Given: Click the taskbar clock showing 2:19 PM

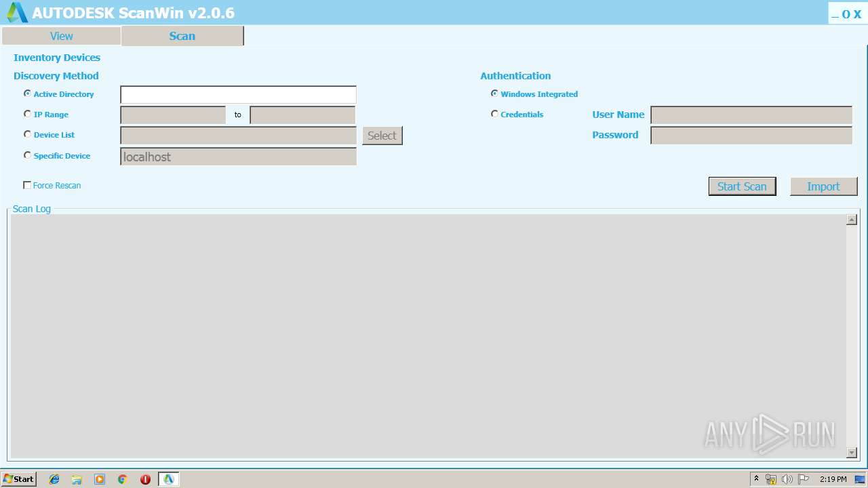Looking at the screenshot, I should point(833,479).
